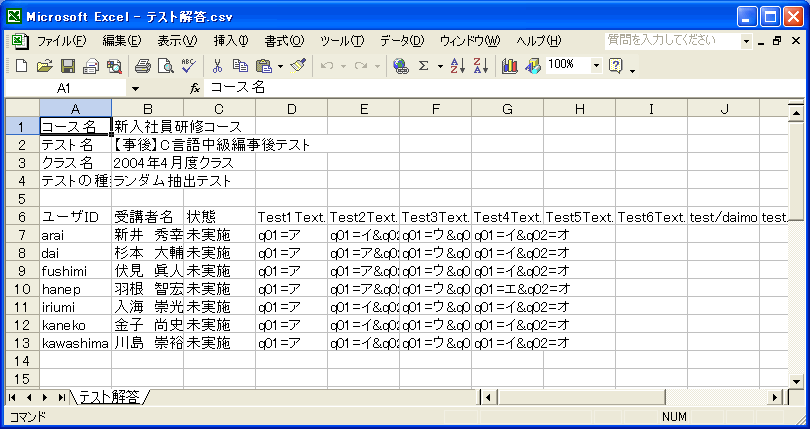This screenshot has height=429, width=810.
Task: Select cell with ユーザID
Action: click(75, 217)
